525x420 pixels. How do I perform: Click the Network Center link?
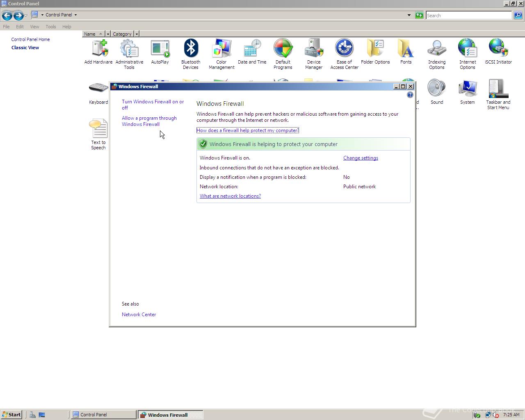139,315
